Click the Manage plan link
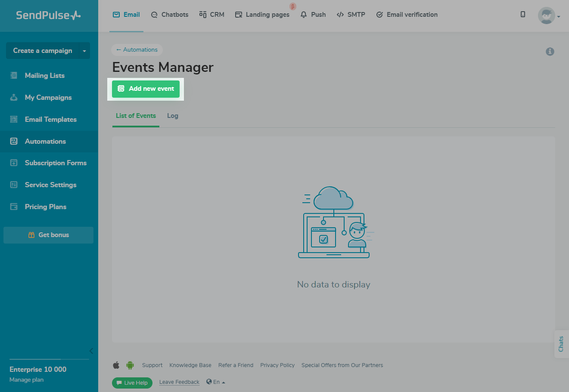 pos(26,380)
